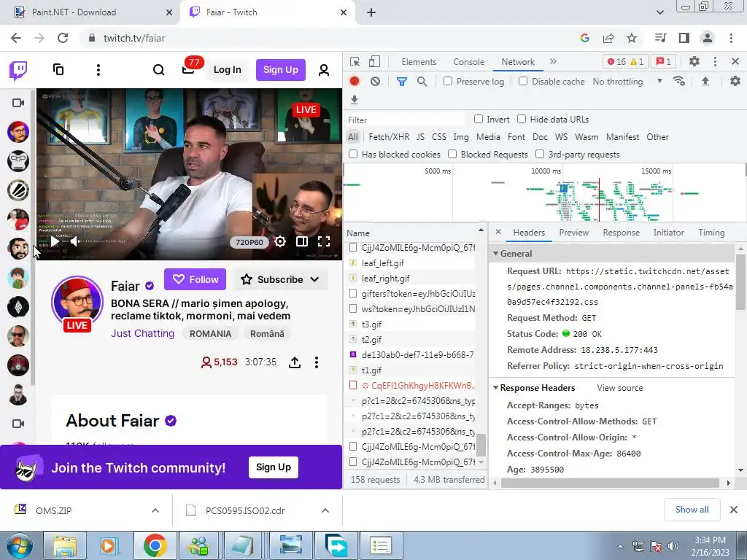Open the Just Chatting category link
This screenshot has height=560, width=747.
pyautogui.click(x=142, y=333)
